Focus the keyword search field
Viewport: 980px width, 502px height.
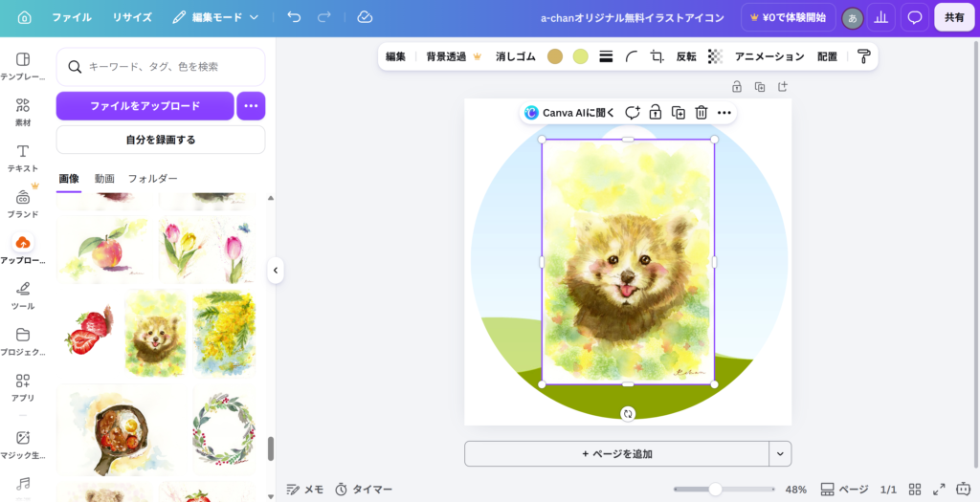161,67
